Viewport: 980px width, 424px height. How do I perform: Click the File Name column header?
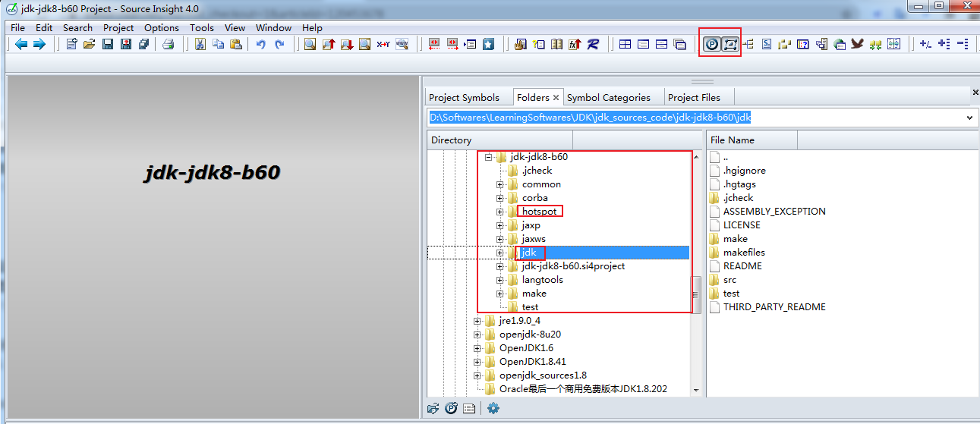click(x=752, y=140)
